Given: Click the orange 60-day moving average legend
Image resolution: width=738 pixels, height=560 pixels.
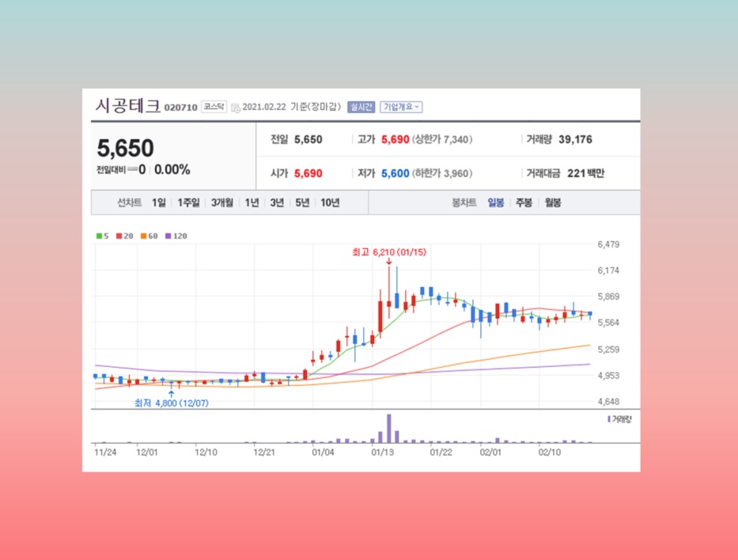Looking at the screenshot, I should pos(149,236).
